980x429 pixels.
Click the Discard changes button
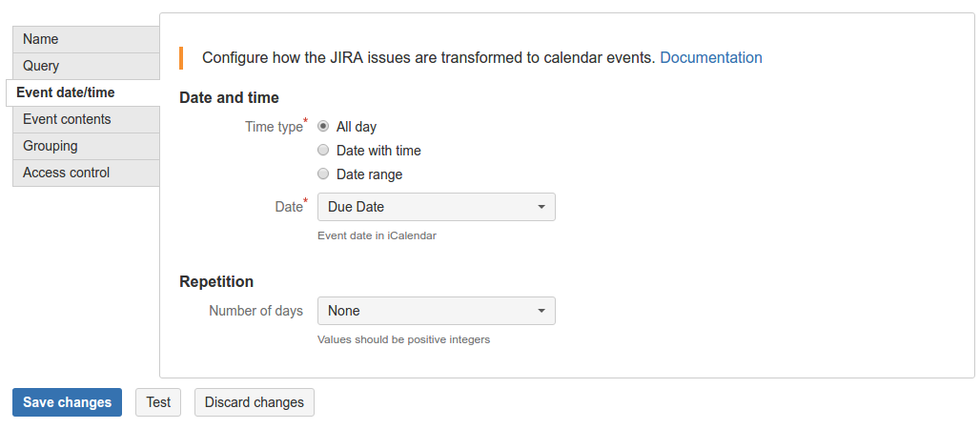pos(255,402)
